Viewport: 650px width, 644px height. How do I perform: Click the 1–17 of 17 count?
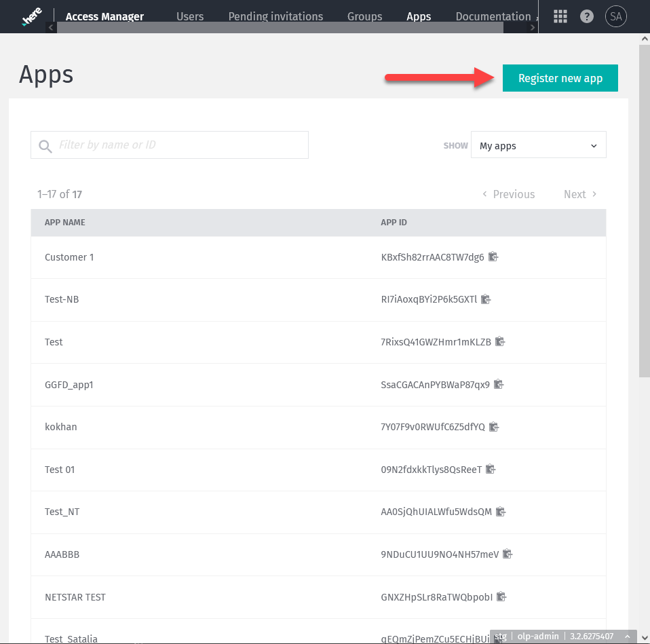[x=60, y=194]
